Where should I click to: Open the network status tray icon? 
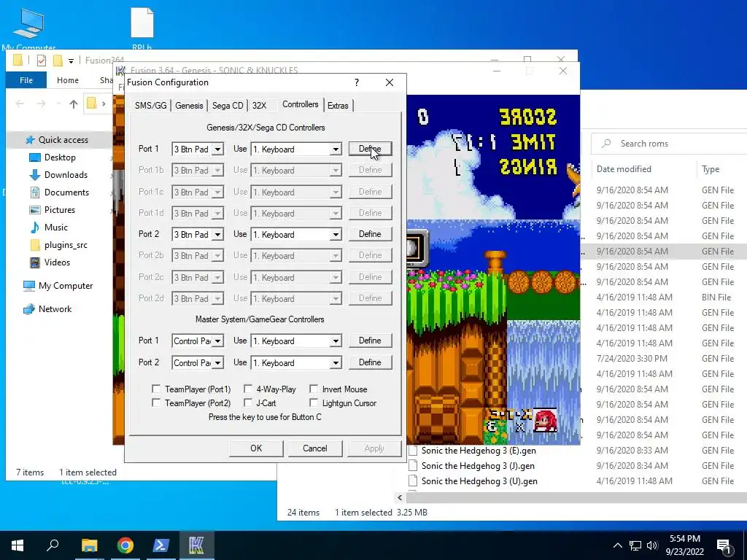click(x=635, y=545)
